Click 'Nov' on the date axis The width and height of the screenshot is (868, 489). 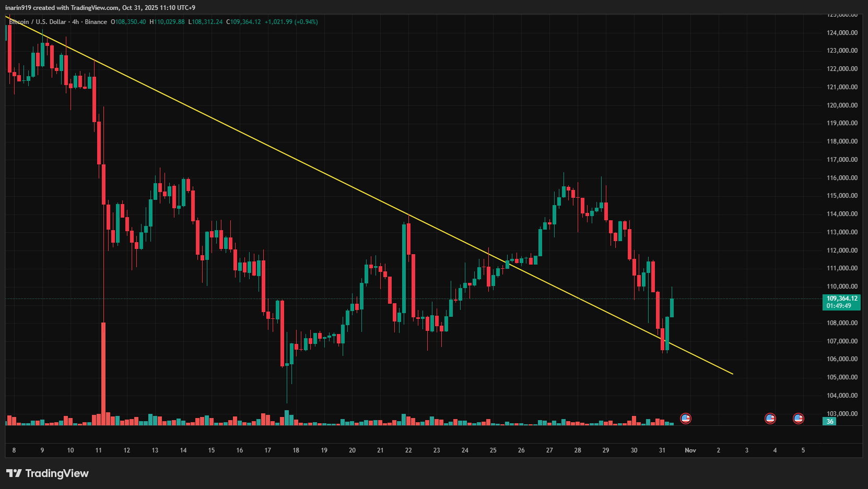tap(690, 450)
